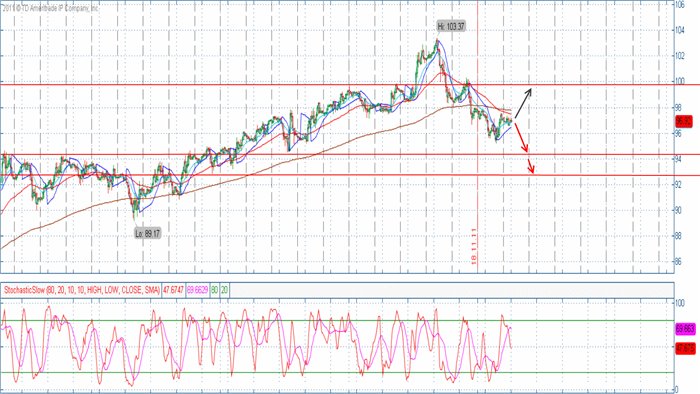Select the magenta 69.6629 stochastic value box
The width and height of the screenshot is (700, 394).
(197, 290)
